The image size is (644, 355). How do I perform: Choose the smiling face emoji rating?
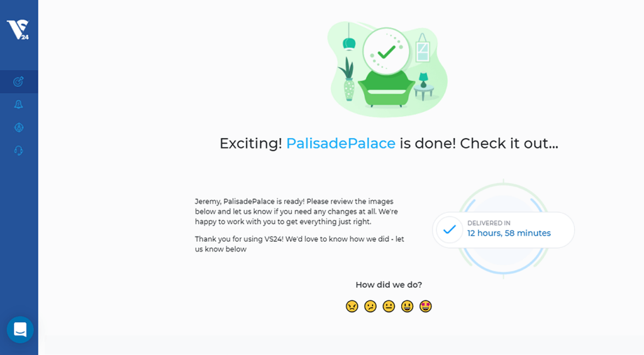coord(407,306)
